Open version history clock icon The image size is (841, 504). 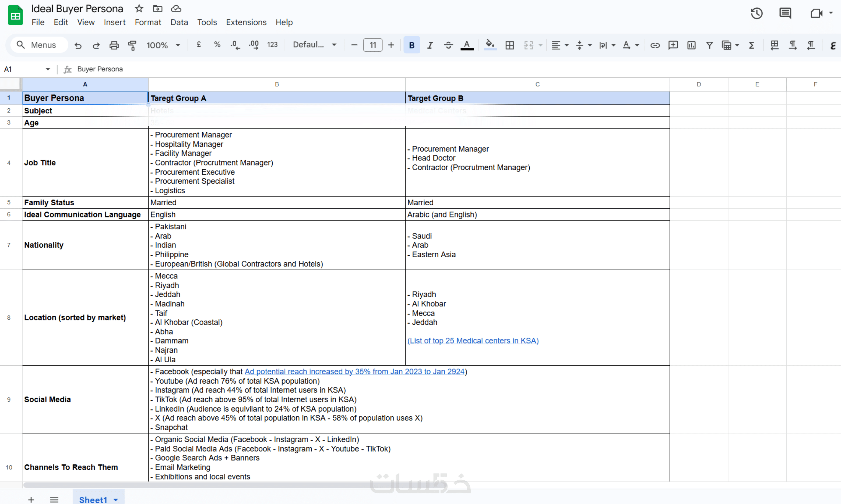(x=756, y=14)
